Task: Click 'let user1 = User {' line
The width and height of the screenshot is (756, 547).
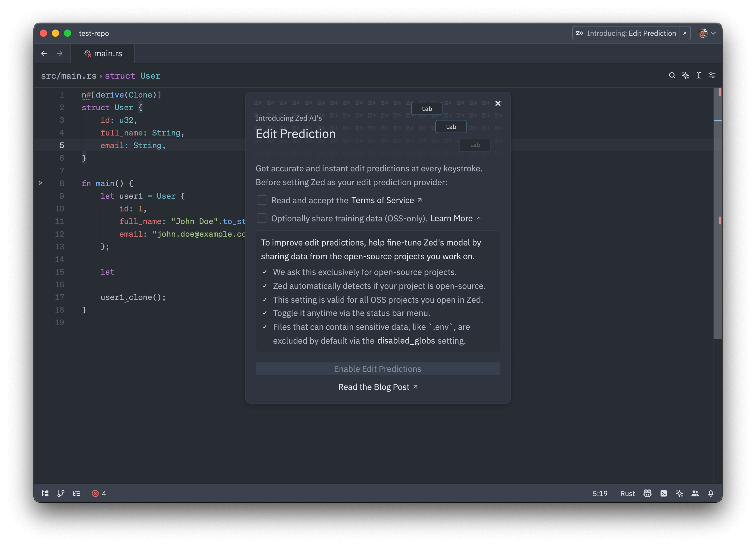Action: [142, 196]
